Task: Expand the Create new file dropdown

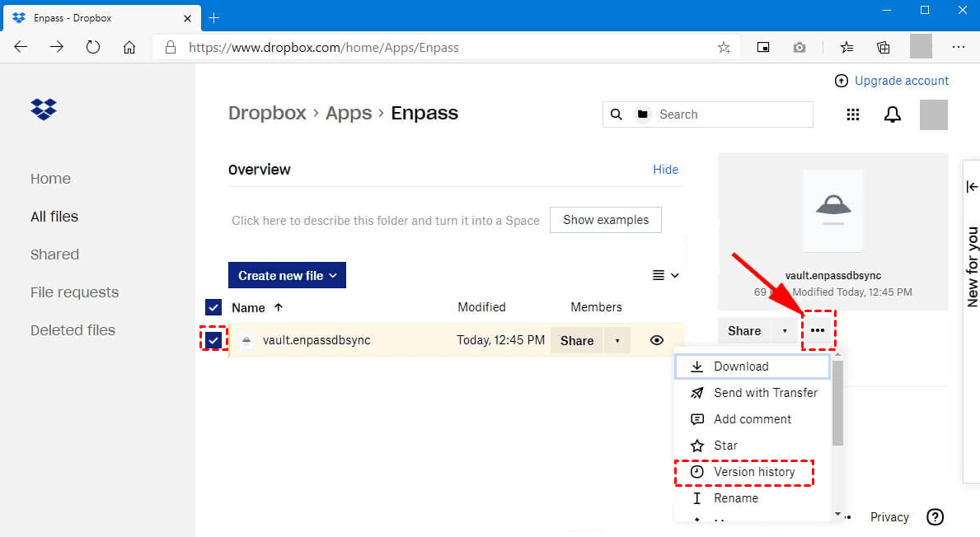Action: (287, 276)
